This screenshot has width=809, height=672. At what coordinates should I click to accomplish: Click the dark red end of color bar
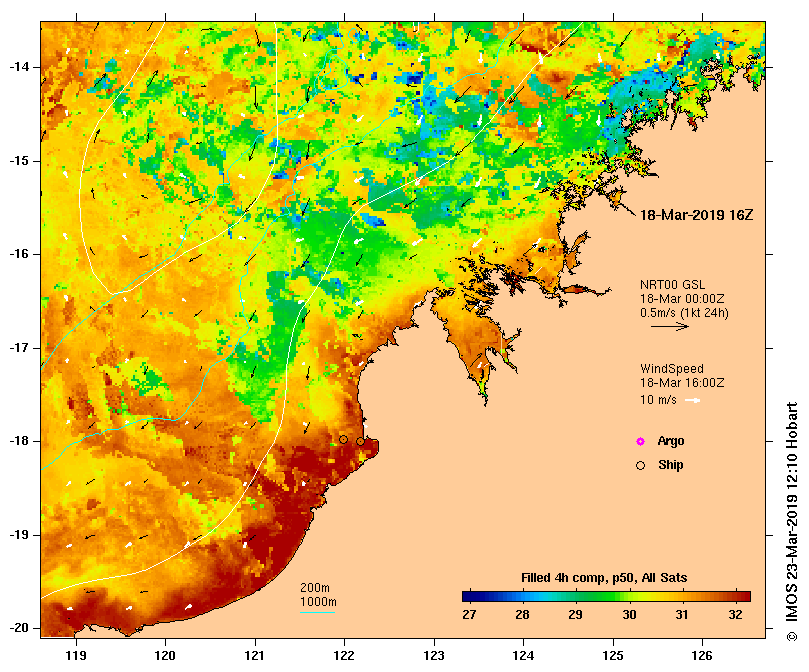(x=745, y=597)
